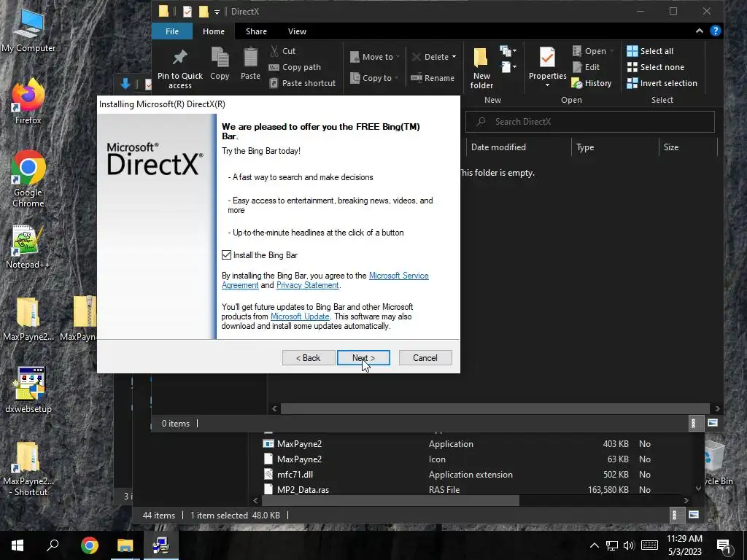Switch to large icons view in DirectX window

(713, 423)
